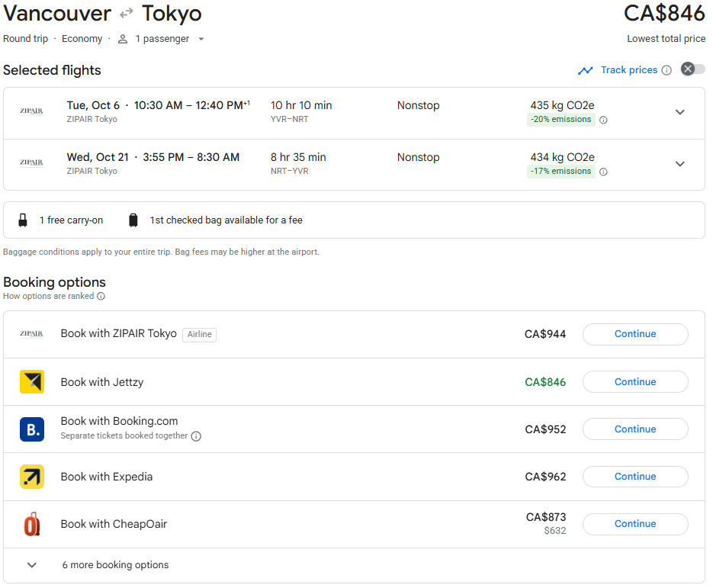Click the 8 hr 35 min duration
This screenshot has height=588, width=713.
298,157
